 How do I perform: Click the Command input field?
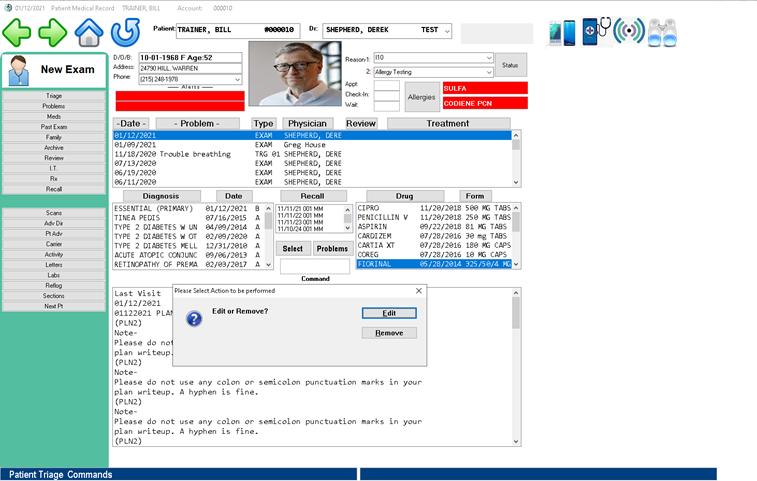pyautogui.click(x=315, y=266)
